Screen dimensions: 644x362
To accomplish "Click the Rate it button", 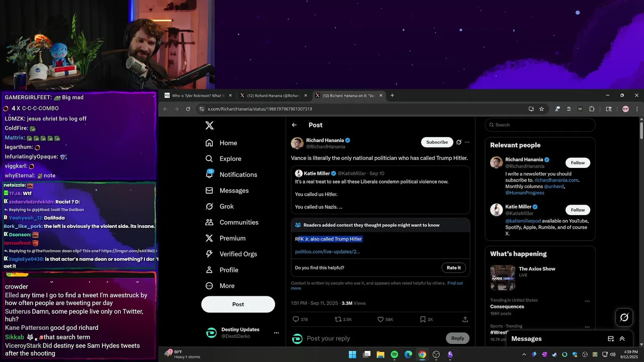I will pos(454,268).
